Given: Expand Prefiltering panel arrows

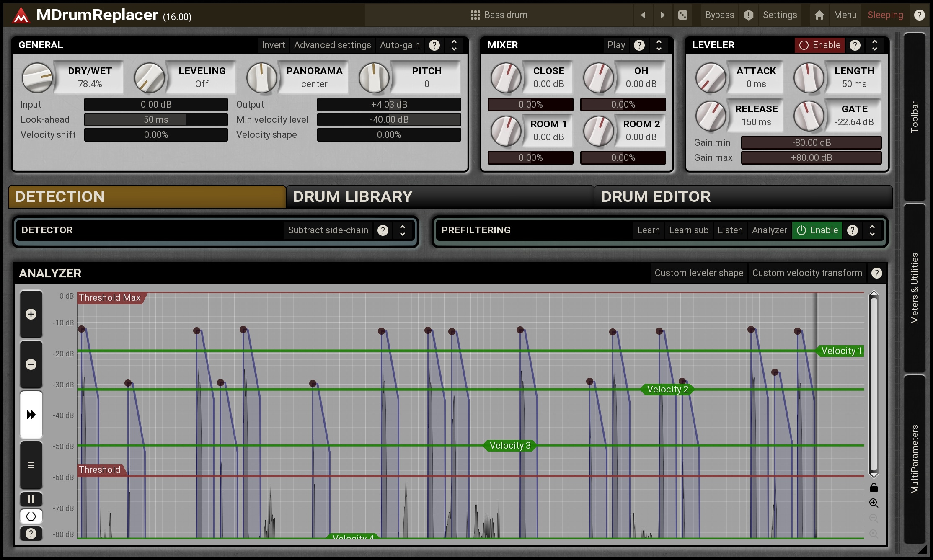Looking at the screenshot, I should pos(872,230).
